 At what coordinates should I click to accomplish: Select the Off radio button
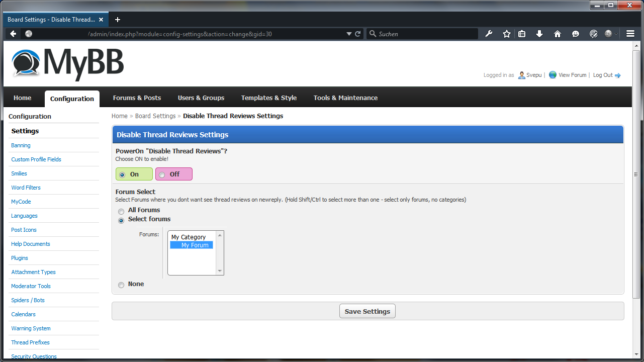tap(162, 175)
